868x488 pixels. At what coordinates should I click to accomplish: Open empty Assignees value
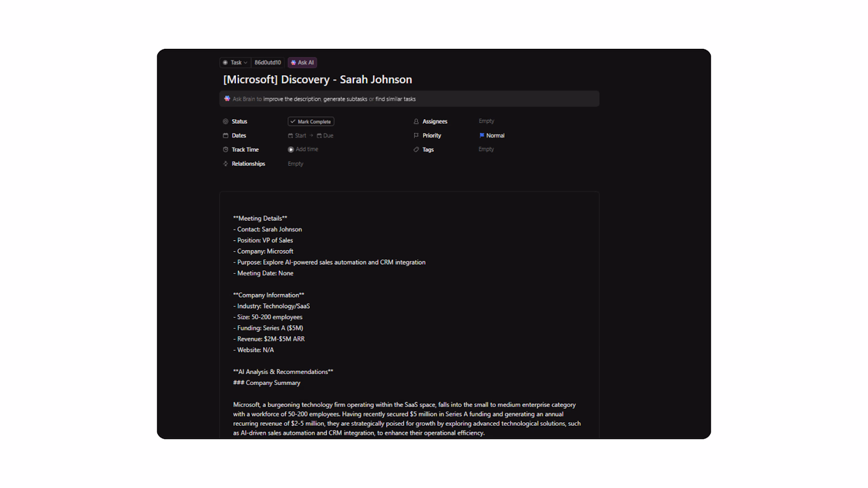click(487, 121)
